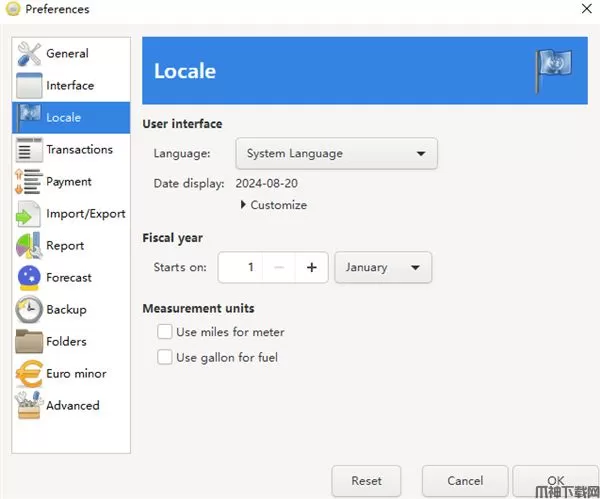
Task: Click the Euro minor currency icon
Action: [29, 373]
